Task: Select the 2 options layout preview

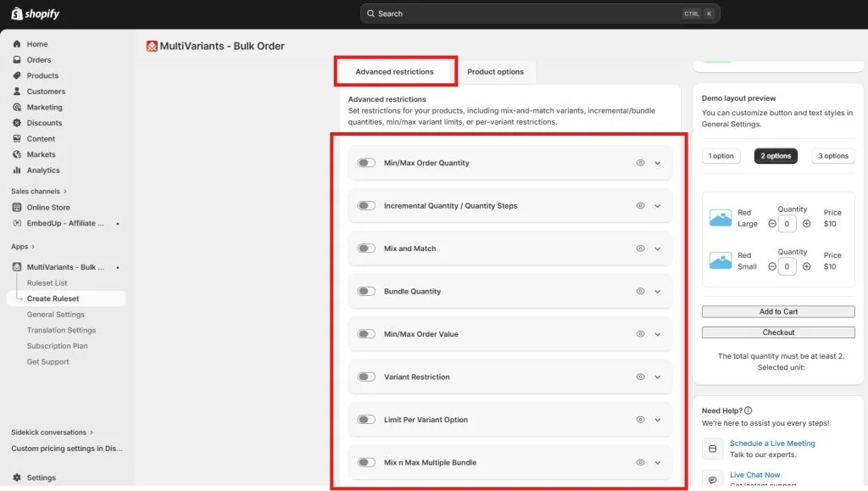Action: 776,156
